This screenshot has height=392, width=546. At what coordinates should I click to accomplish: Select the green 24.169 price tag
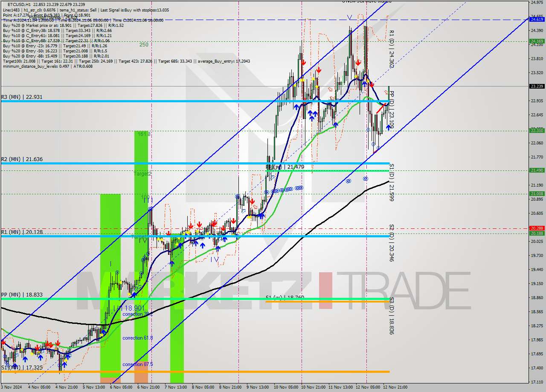point(537,41)
